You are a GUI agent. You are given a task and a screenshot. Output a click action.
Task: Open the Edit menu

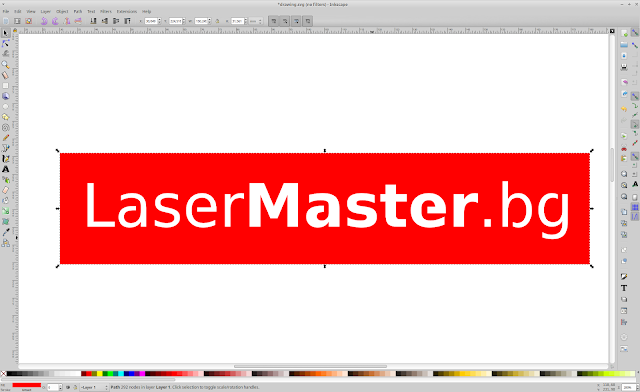click(x=18, y=11)
